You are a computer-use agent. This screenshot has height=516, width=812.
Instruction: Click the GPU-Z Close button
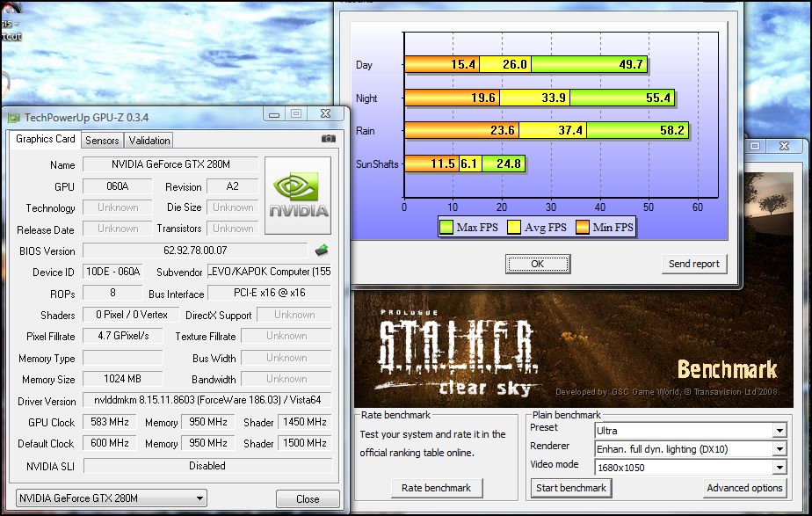click(308, 499)
